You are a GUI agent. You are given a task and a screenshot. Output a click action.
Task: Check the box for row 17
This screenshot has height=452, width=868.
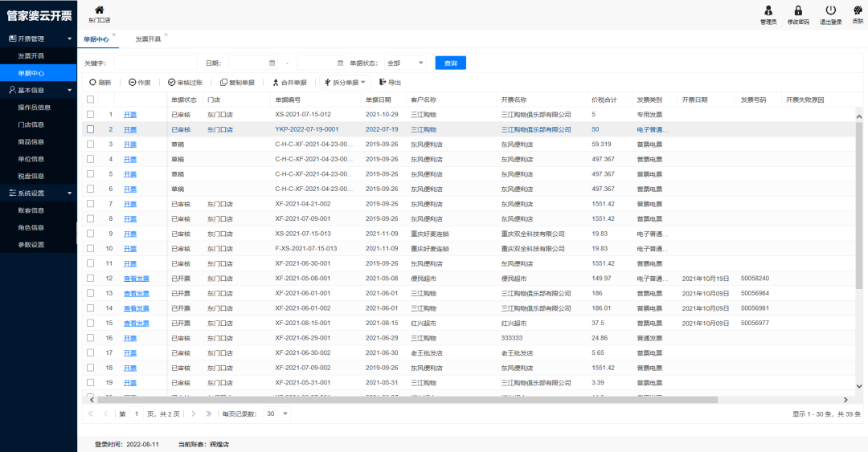click(90, 353)
